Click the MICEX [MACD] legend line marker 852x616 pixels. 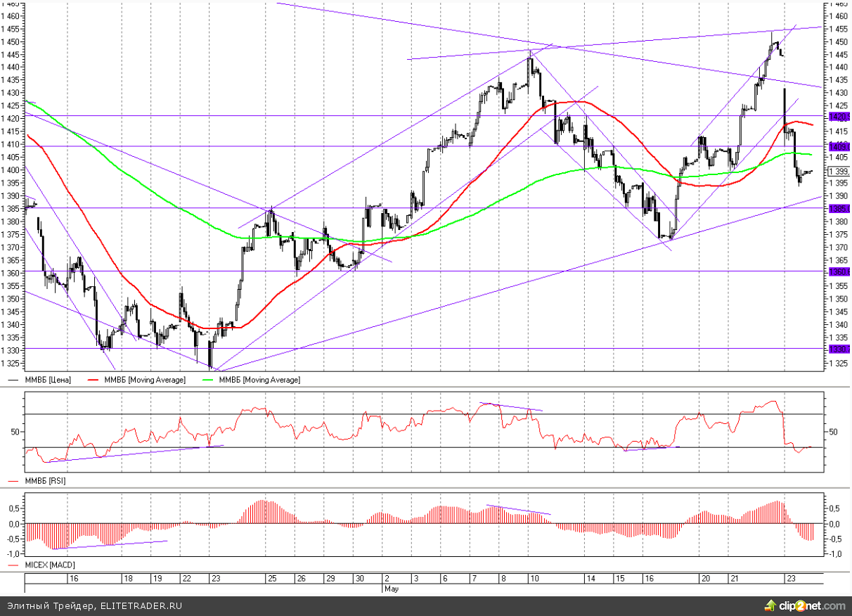tap(13, 565)
